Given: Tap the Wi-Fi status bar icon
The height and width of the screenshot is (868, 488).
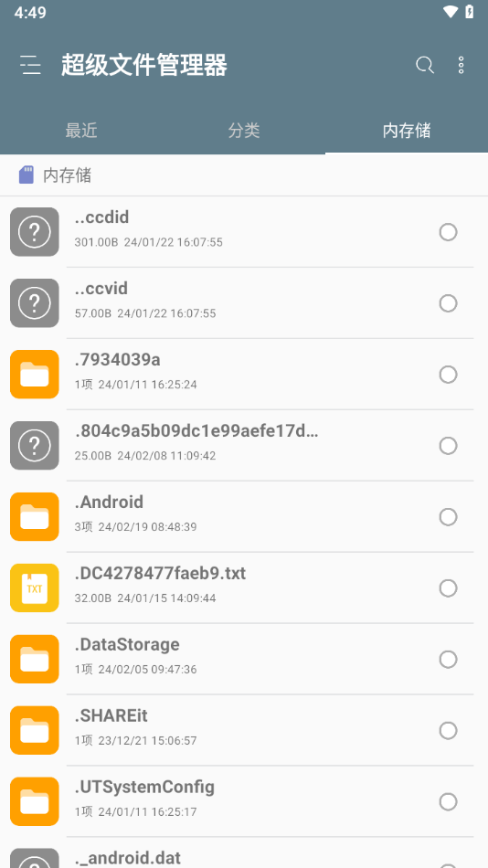Looking at the screenshot, I should coord(451,12).
